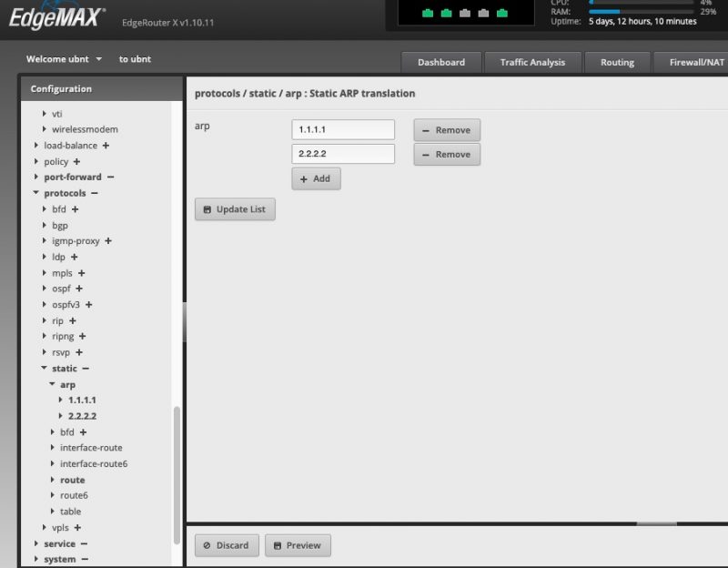This screenshot has height=568, width=728.
Task: Click the Update List button
Action: coord(235,209)
